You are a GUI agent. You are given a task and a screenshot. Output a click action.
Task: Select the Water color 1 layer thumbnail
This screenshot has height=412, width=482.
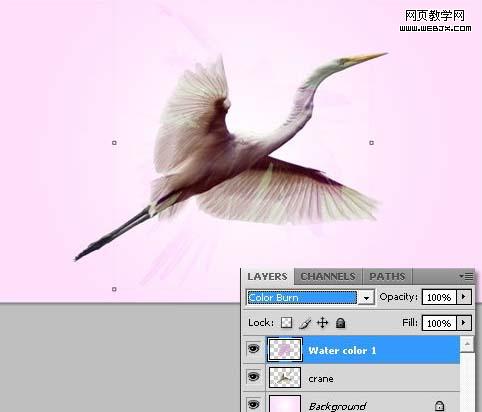click(285, 349)
